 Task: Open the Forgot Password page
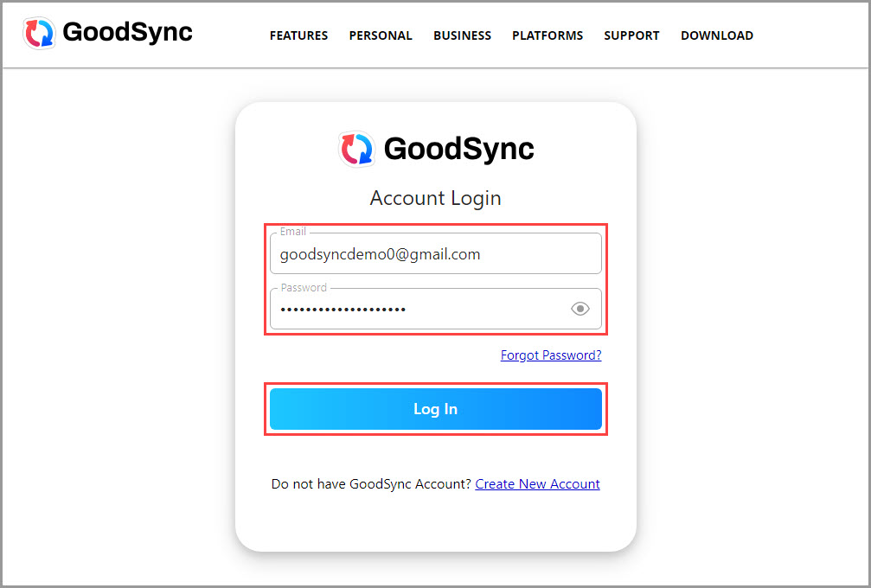(x=551, y=355)
